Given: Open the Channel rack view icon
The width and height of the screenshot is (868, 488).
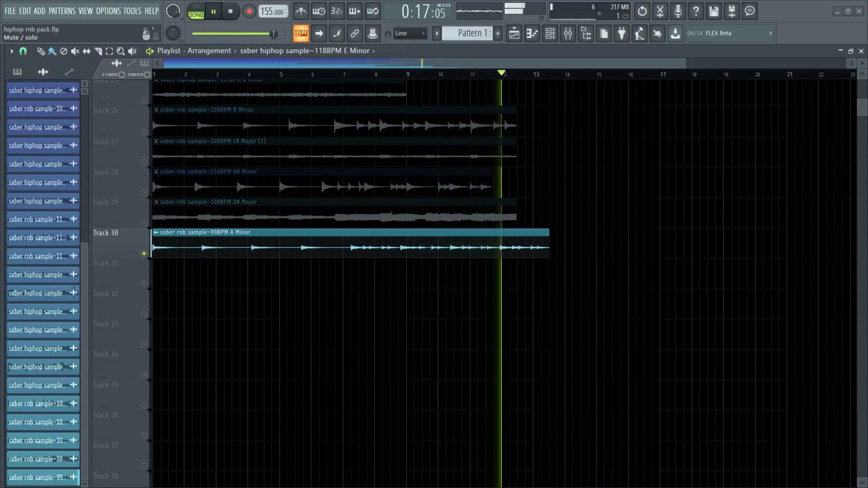Looking at the screenshot, I should click(550, 33).
